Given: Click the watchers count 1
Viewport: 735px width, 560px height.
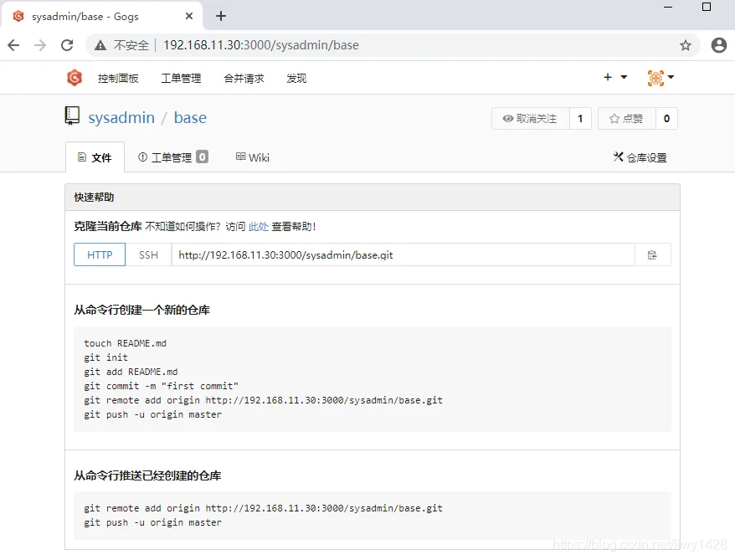Looking at the screenshot, I should (580, 119).
